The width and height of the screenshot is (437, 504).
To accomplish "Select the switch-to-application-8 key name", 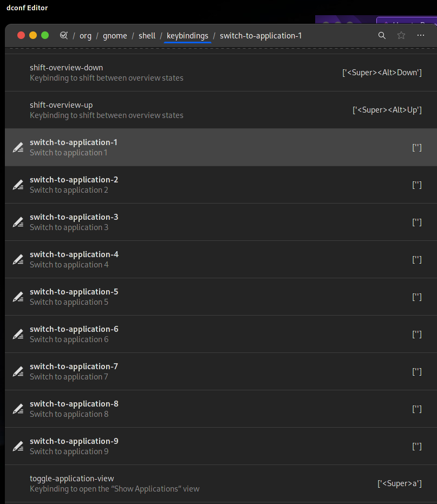I will click(x=74, y=404).
